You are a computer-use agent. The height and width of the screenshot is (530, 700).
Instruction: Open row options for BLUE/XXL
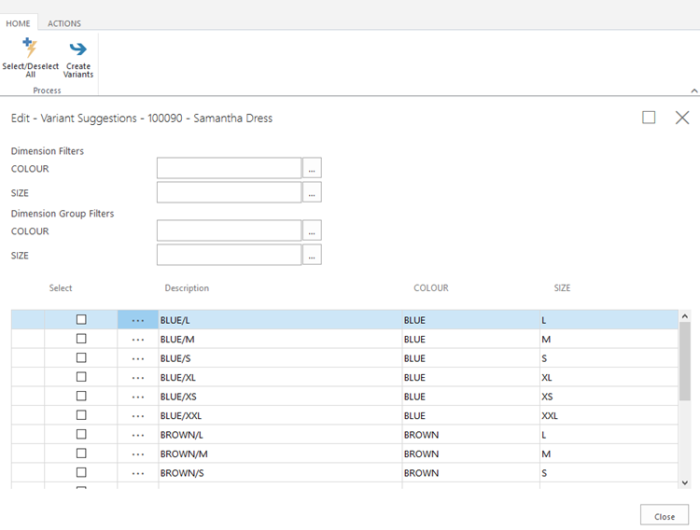[x=138, y=415]
